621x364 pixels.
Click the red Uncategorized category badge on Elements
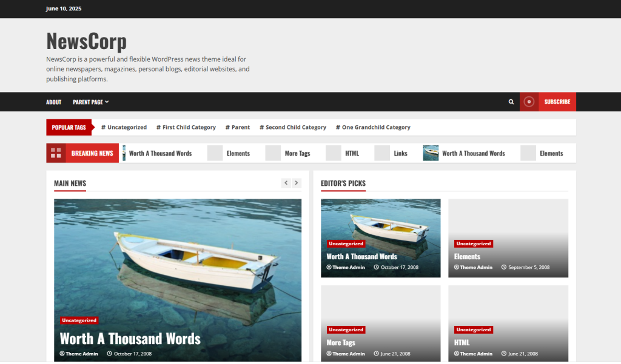point(473,243)
